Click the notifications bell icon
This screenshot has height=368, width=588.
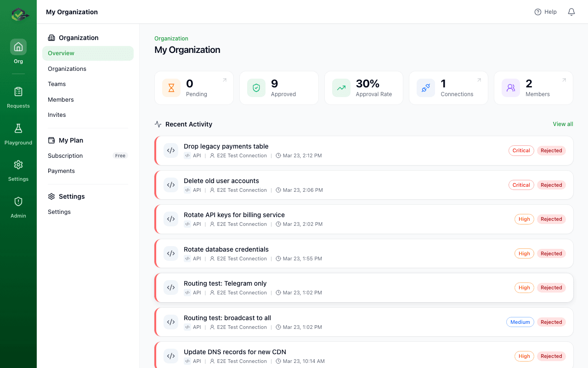point(571,11)
